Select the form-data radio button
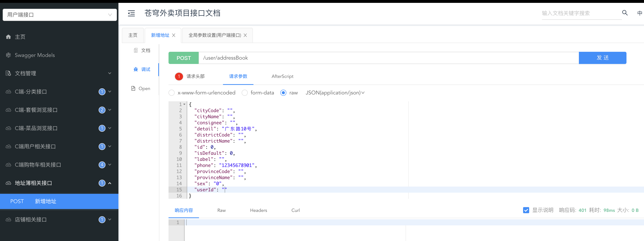The image size is (644, 241). pyautogui.click(x=244, y=93)
